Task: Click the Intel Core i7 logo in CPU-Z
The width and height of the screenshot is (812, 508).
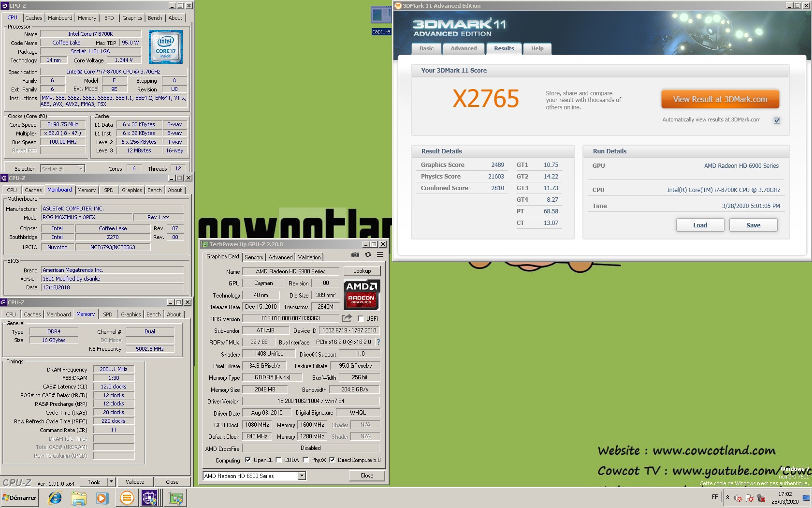Action: pos(166,47)
